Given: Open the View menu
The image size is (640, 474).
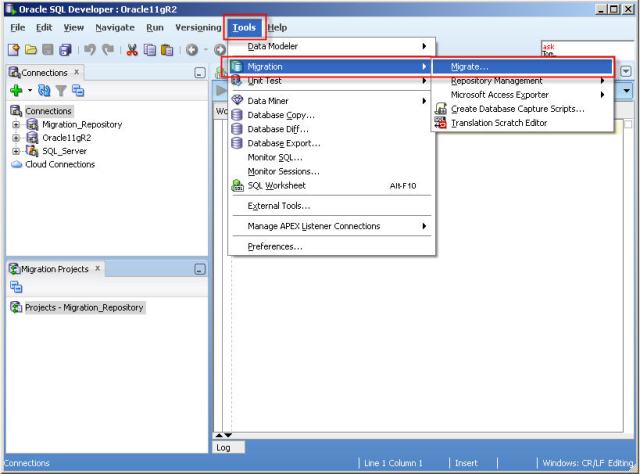Looking at the screenshot, I should click(73, 28).
